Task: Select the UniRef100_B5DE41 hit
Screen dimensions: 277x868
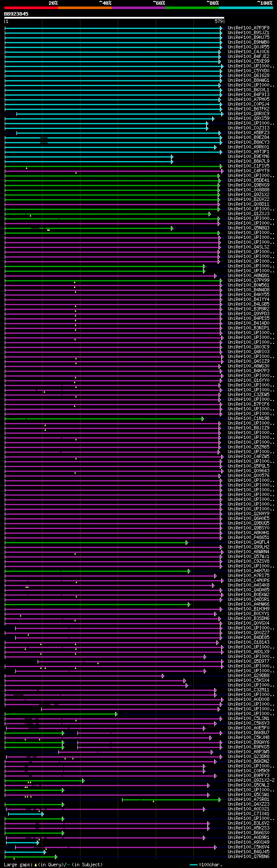Action: click(x=248, y=180)
